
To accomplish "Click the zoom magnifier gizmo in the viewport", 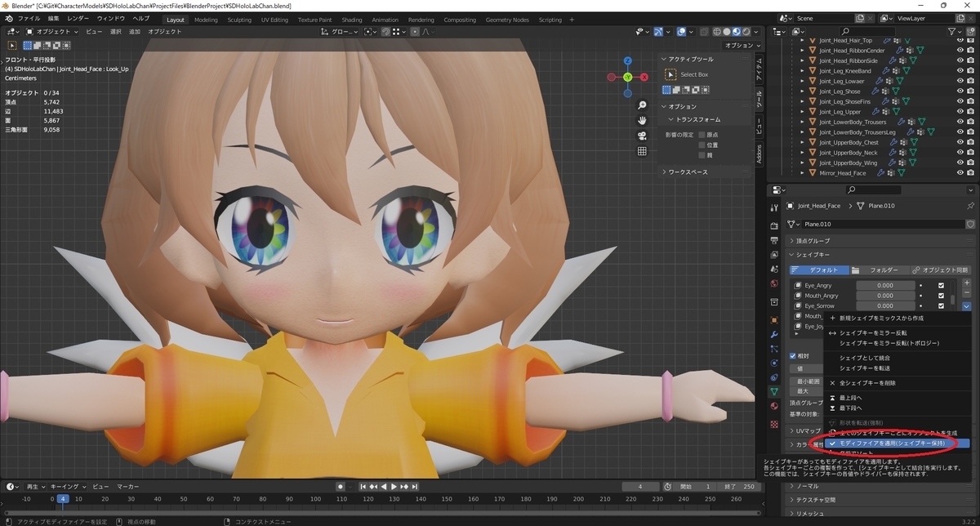I will (643, 105).
